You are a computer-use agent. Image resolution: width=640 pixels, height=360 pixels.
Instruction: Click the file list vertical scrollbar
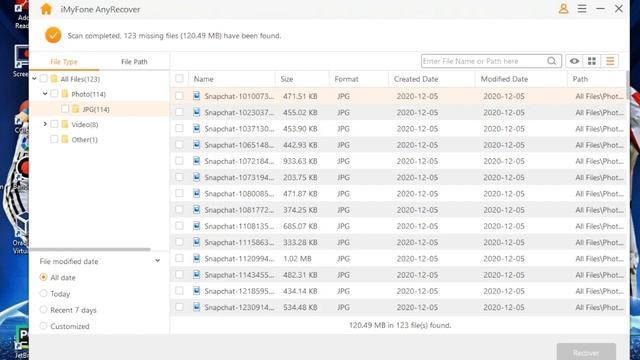(x=628, y=85)
